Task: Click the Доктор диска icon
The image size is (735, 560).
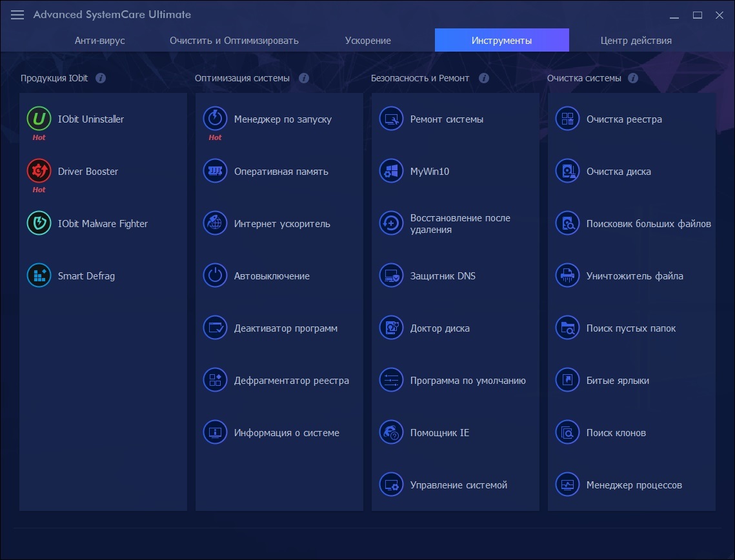Action: pyautogui.click(x=391, y=328)
